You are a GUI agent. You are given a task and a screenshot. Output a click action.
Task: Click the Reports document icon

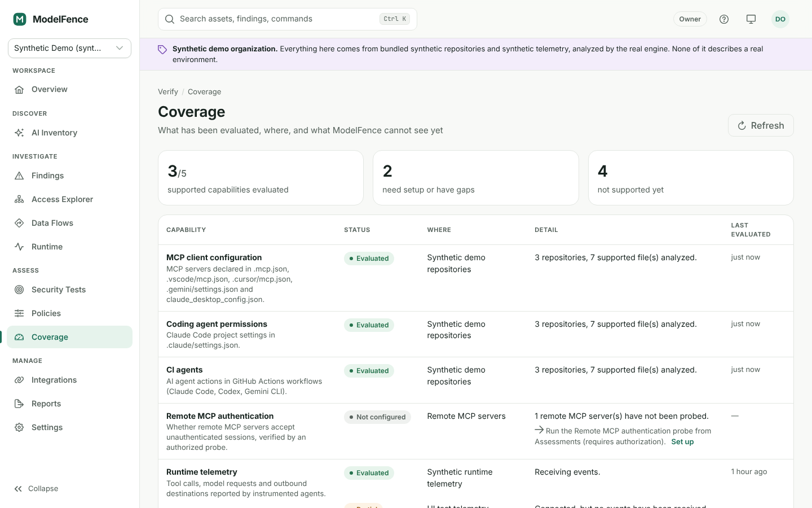[x=19, y=404]
